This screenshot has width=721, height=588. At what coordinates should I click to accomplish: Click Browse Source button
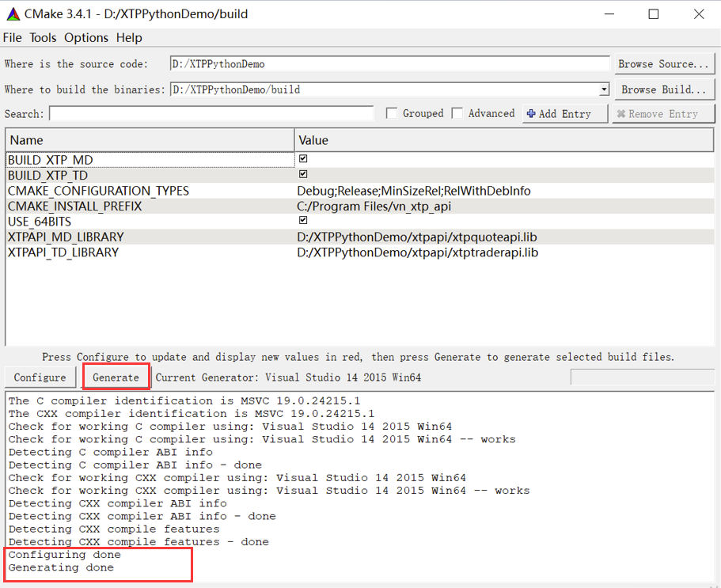663,64
